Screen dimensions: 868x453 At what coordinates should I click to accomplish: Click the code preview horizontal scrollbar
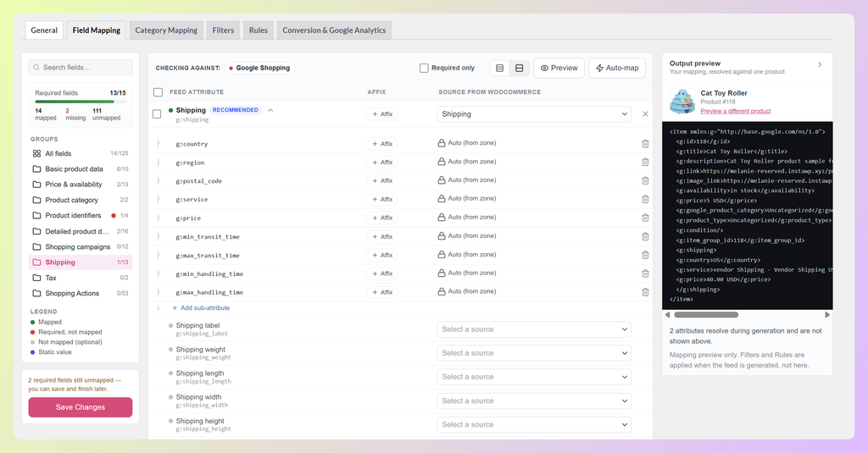(x=706, y=315)
